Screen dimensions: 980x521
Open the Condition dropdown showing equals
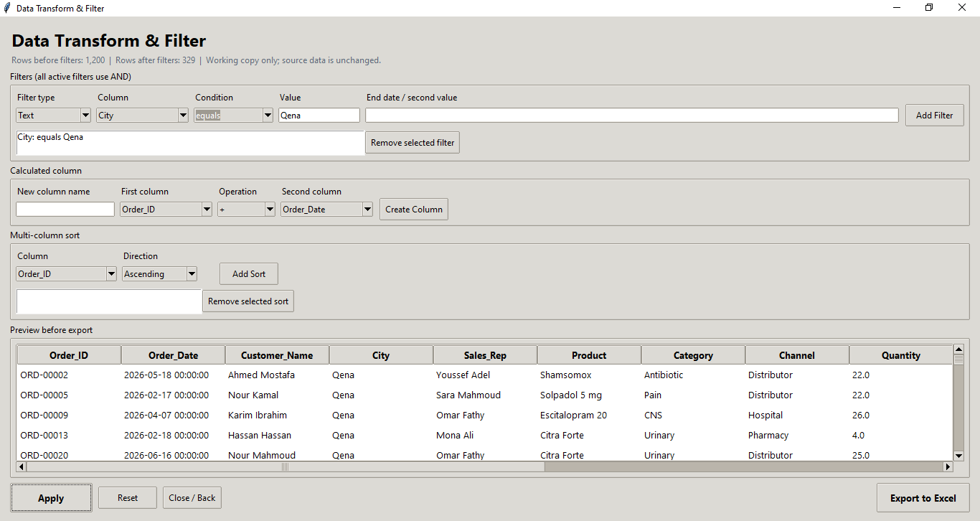(x=233, y=116)
